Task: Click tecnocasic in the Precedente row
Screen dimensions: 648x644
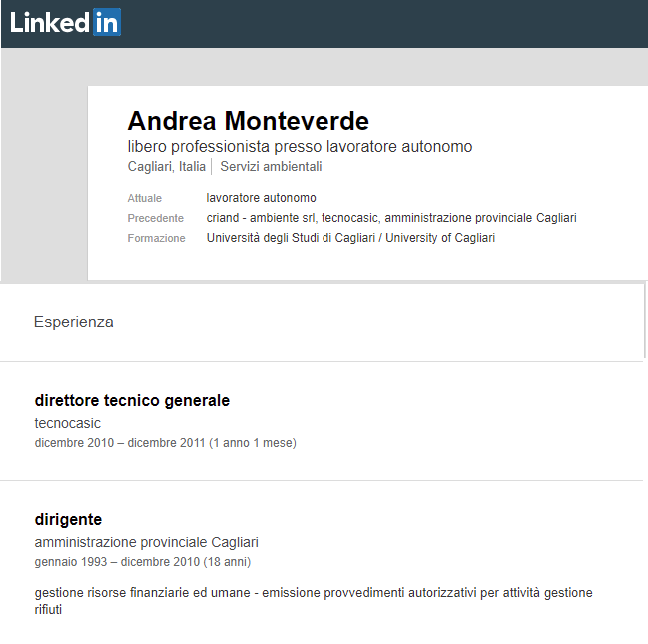Action: (350, 218)
